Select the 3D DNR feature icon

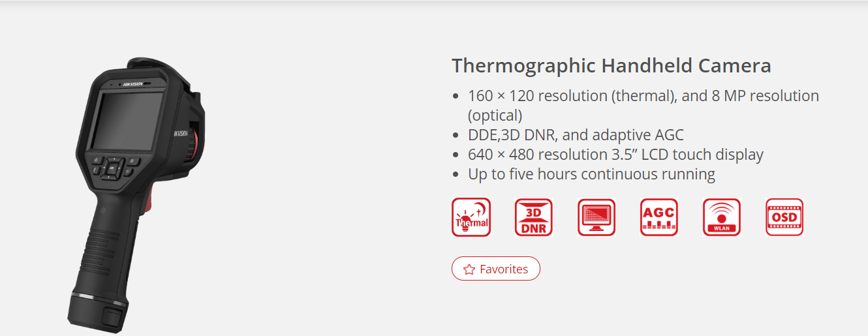(534, 217)
